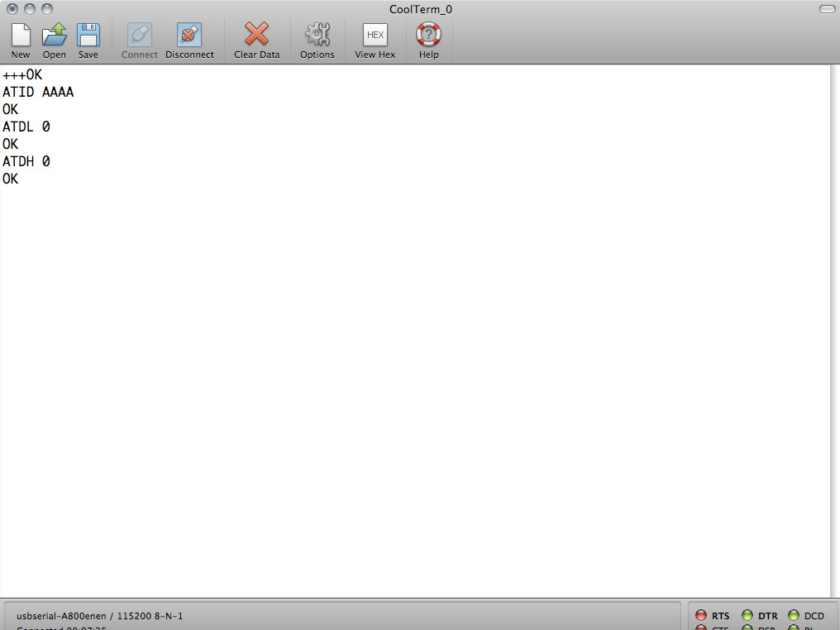Image resolution: width=840 pixels, height=630 pixels.
Task: Click the New document icon
Action: (x=21, y=36)
